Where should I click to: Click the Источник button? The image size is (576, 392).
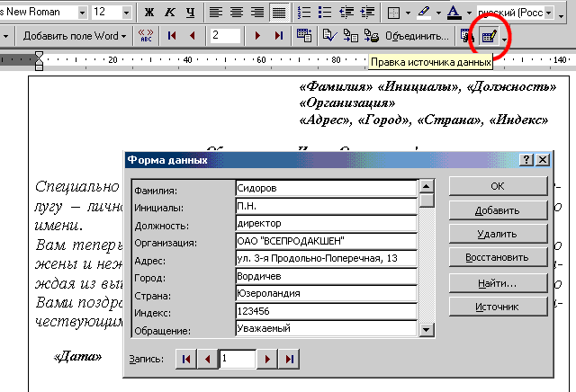click(498, 307)
